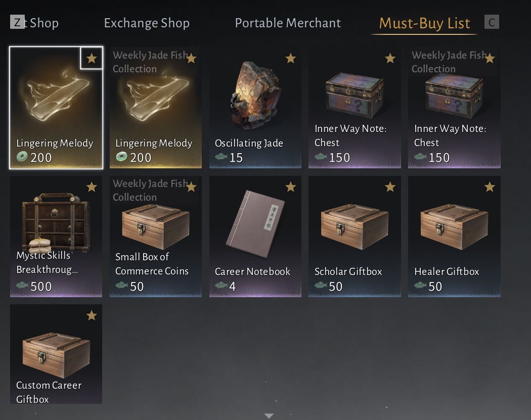The height and width of the screenshot is (420, 531).
Task: Toggle favorite star on highlighted Lingering Melody
Action: click(x=92, y=58)
